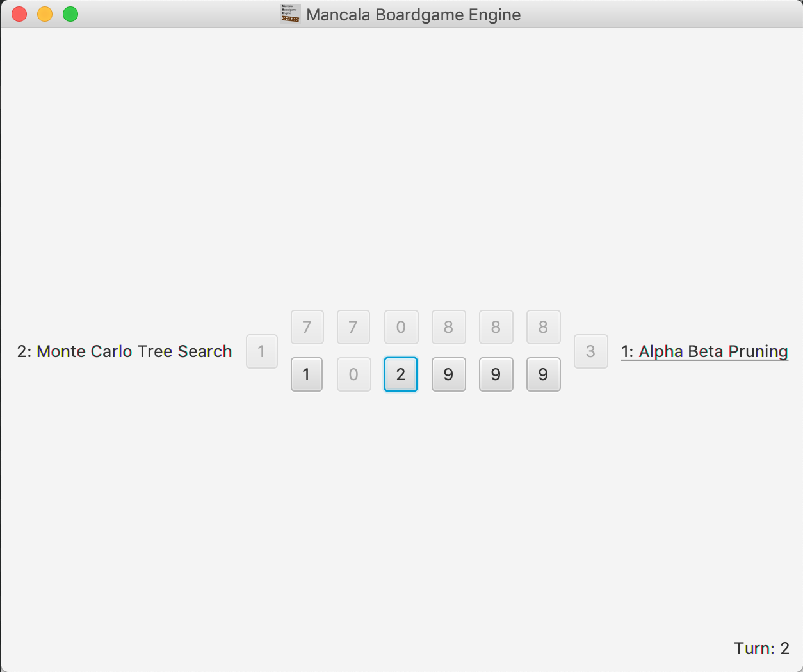Click the leftmost top-row pit showing 7
Screen dimensions: 803x672
click(307, 327)
